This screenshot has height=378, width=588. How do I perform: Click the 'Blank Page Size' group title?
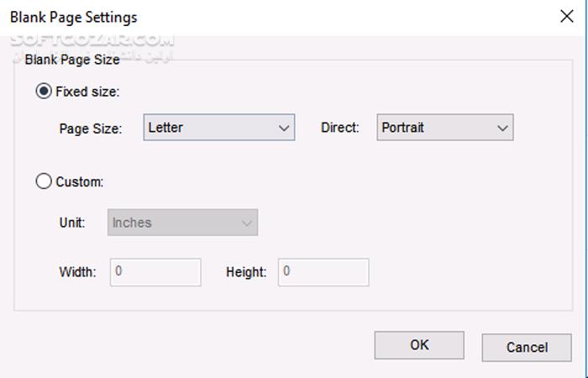72,60
